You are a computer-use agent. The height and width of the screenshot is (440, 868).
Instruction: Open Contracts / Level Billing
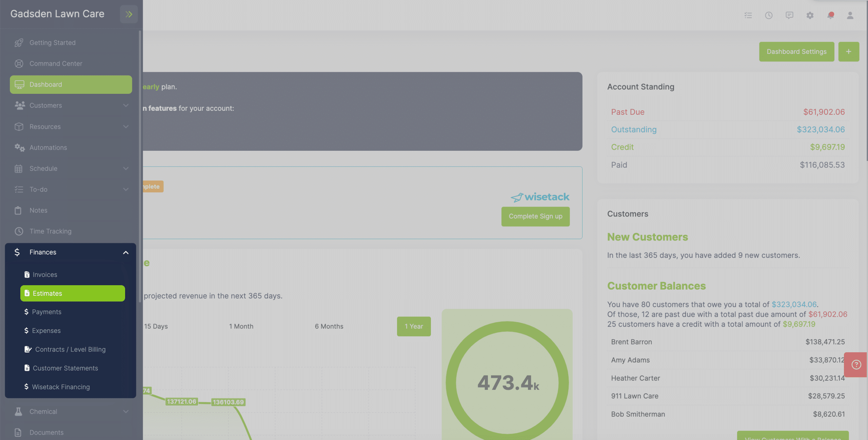pyautogui.click(x=73, y=349)
